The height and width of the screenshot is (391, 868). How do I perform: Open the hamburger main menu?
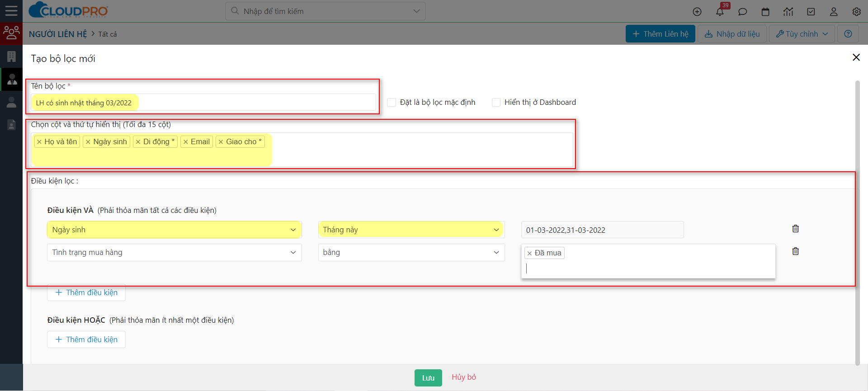(x=11, y=11)
